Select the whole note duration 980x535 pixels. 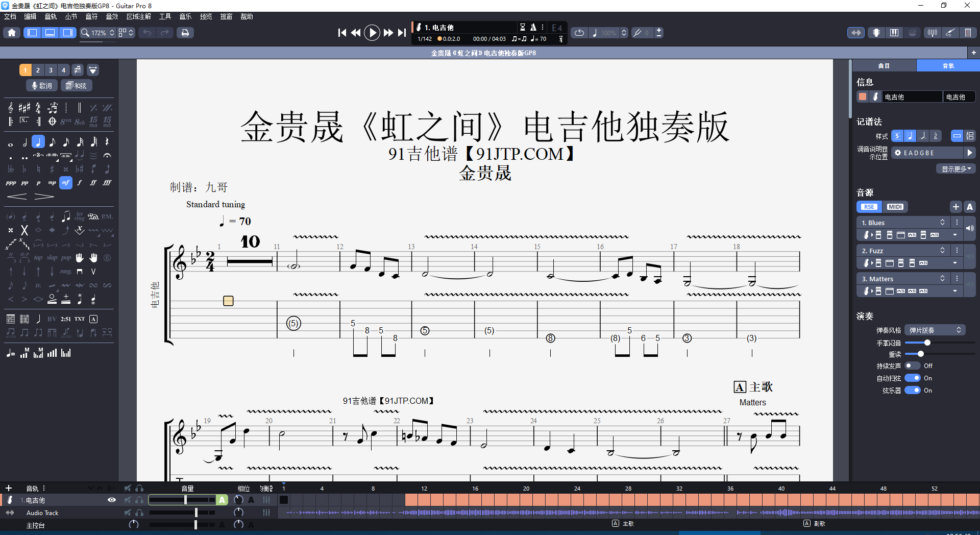[11, 144]
